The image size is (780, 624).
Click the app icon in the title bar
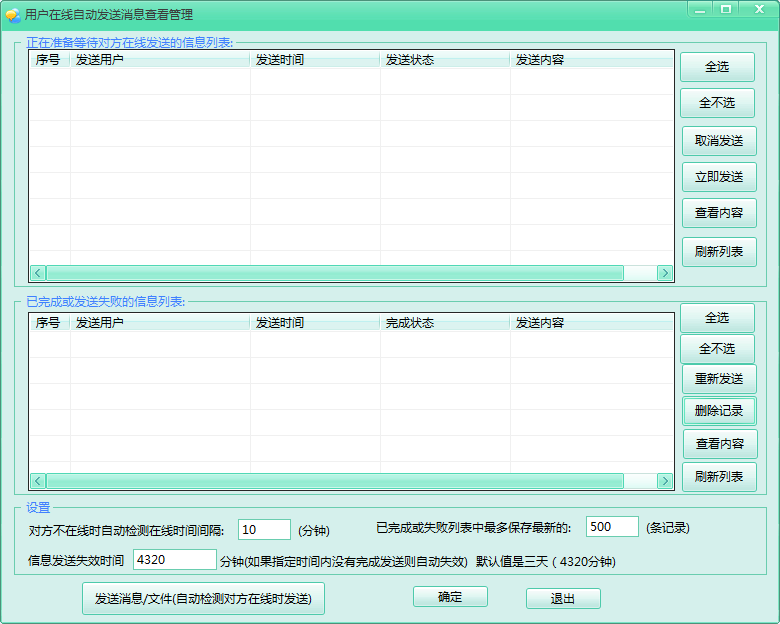(12, 15)
